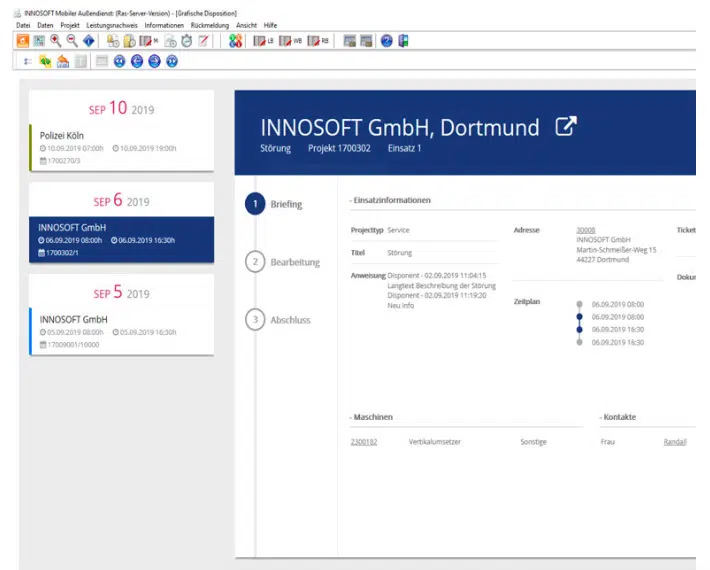Click the external link icon beside Dortmund

point(566,127)
